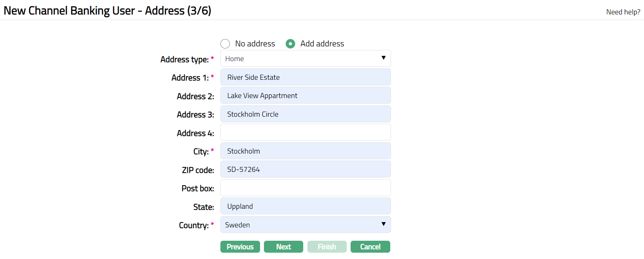Image resolution: width=644 pixels, height=259 pixels.
Task: Open the Need help? link
Action: click(623, 12)
